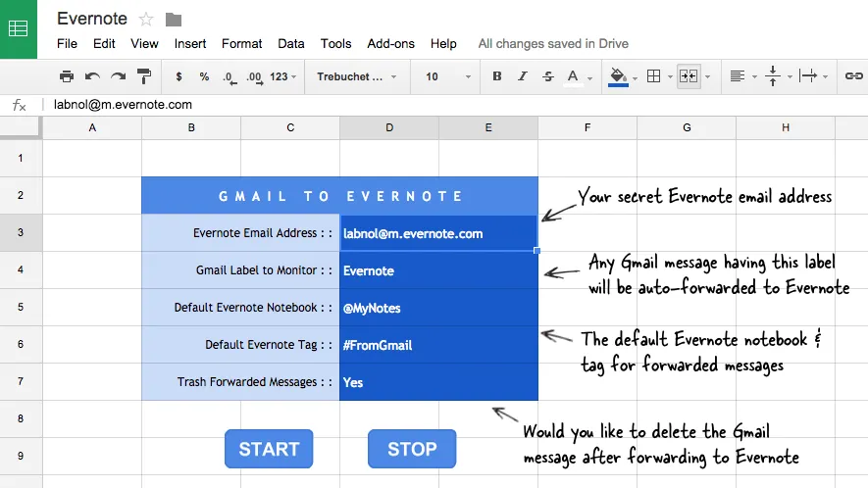Select row 1 header
The image size is (868, 488).
click(x=21, y=158)
